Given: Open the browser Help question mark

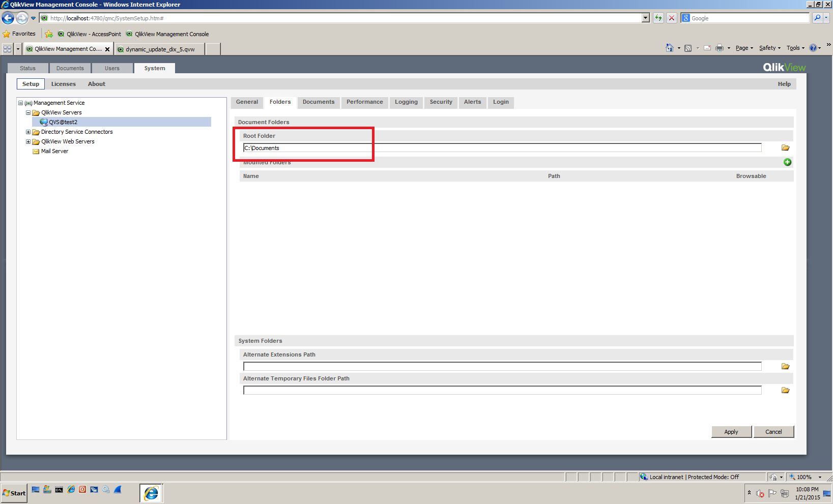Looking at the screenshot, I should pyautogui.click(x=813, y=48).
